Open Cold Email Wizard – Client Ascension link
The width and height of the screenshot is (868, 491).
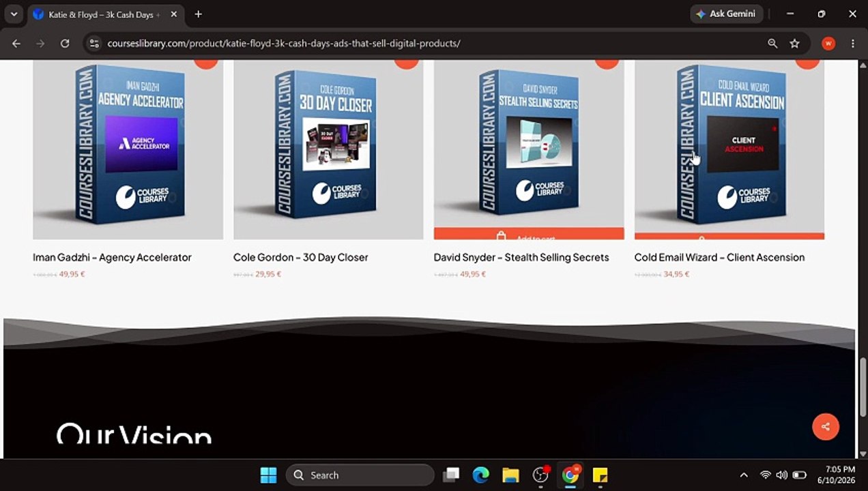pyautogui.click(x=719, y=257)
